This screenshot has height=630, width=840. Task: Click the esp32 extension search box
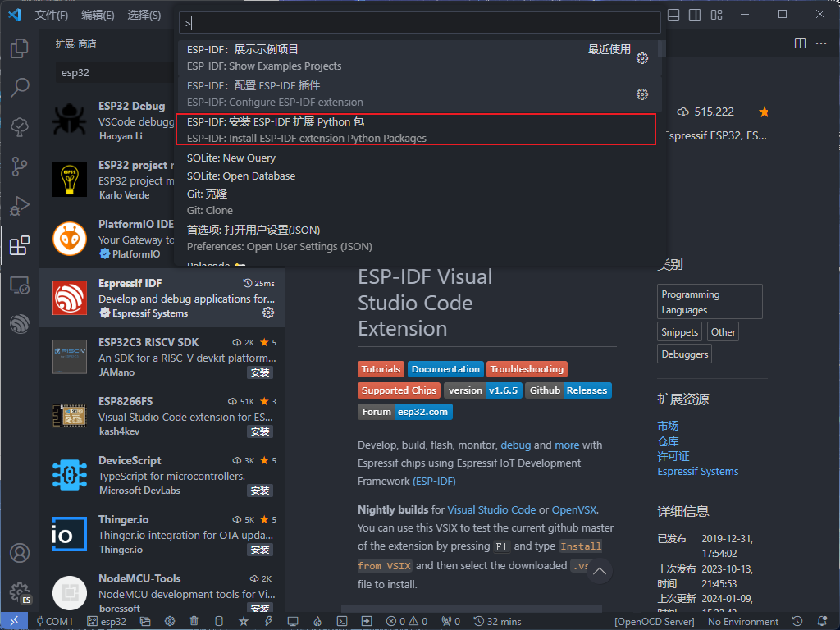(116, 72)
